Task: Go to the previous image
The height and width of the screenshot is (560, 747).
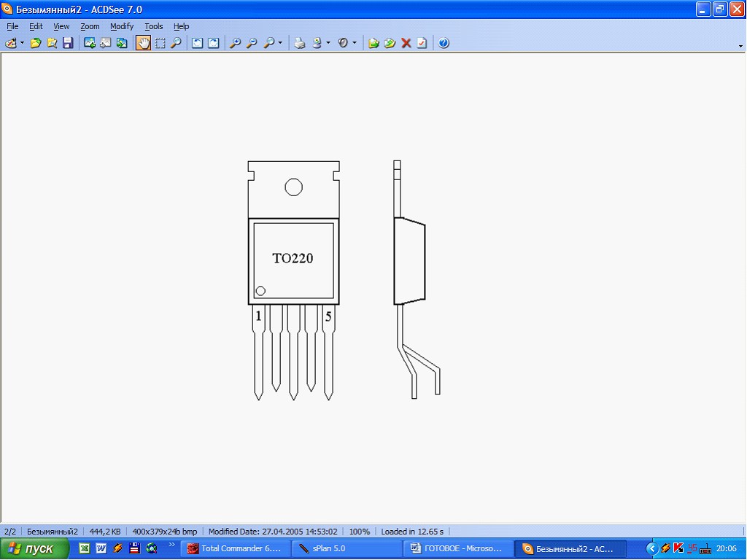Action: tap(89, 43)
